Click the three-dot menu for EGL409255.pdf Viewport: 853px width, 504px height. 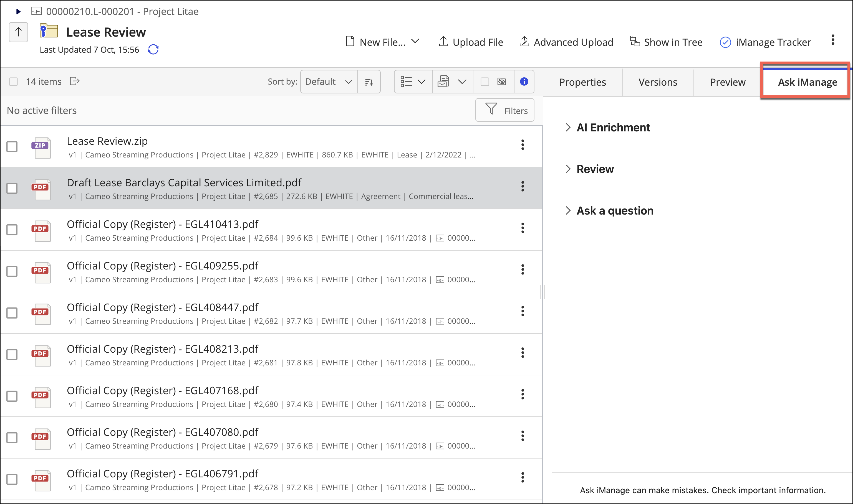(x=522, y=269)
